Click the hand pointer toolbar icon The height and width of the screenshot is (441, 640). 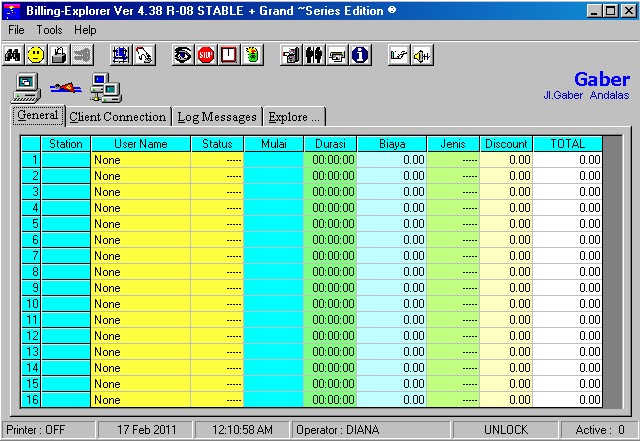pos(144,55)
